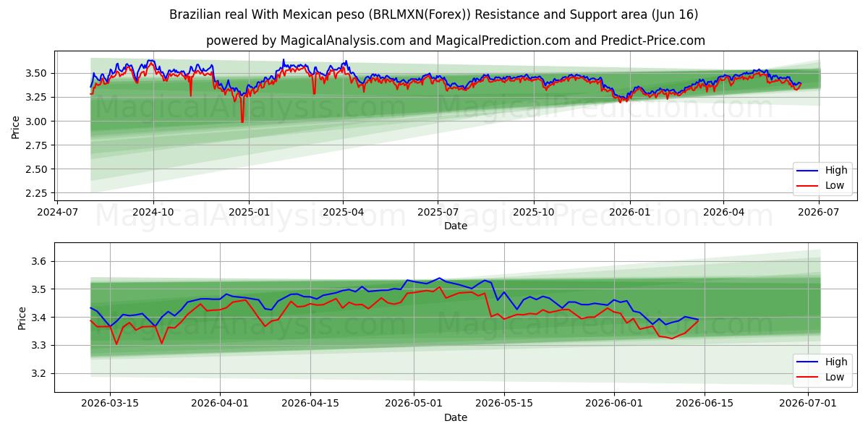Click the 2025-04 tick label on top chart
The width and height of the screenshot is (868, 434).
pos(343,213)
